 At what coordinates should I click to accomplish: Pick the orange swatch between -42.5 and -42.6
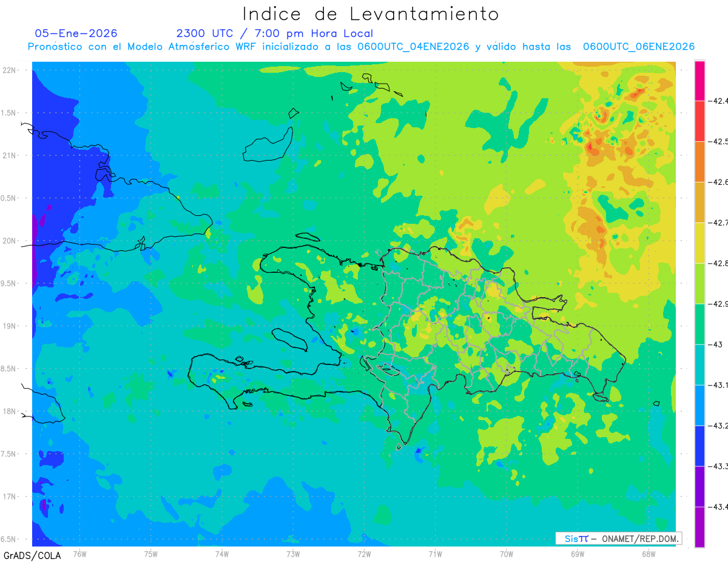tap(699, 161)
